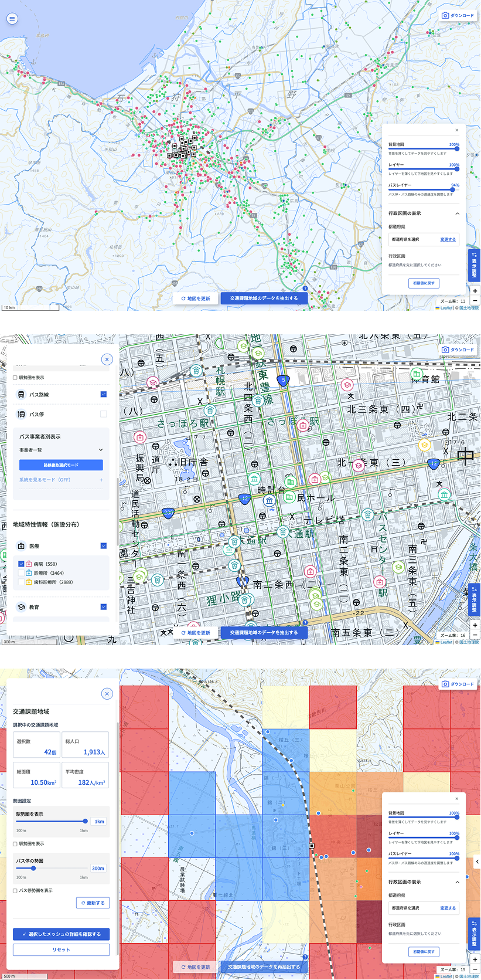This screenshot has height=980, width=481.
Task: Click the 医療 medical category icon
Action: coord(21,546)
